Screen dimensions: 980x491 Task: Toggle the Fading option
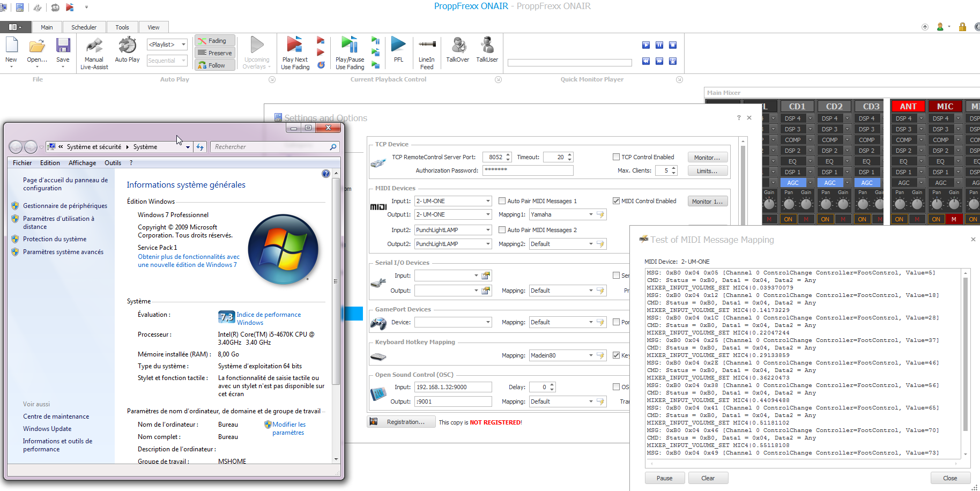(214, 41)
